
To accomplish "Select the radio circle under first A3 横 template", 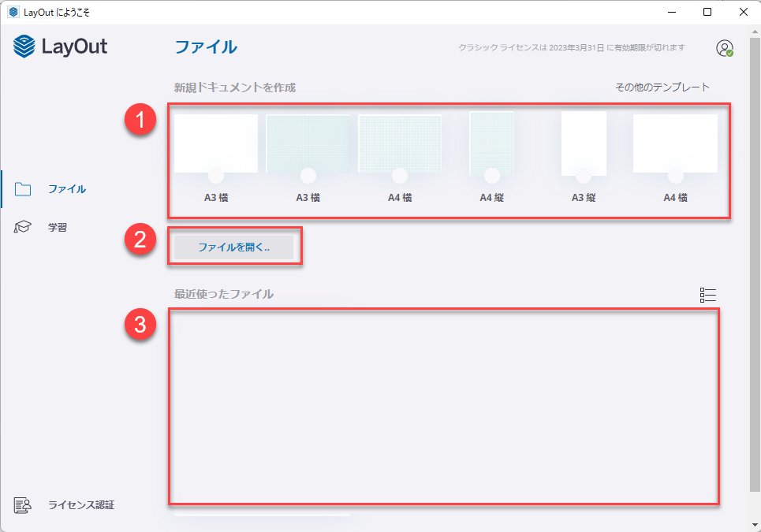I will click(216, 175).
